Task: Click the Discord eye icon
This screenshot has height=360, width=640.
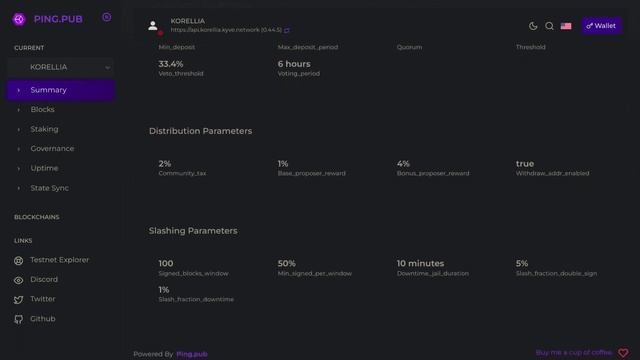Action: 18,280
